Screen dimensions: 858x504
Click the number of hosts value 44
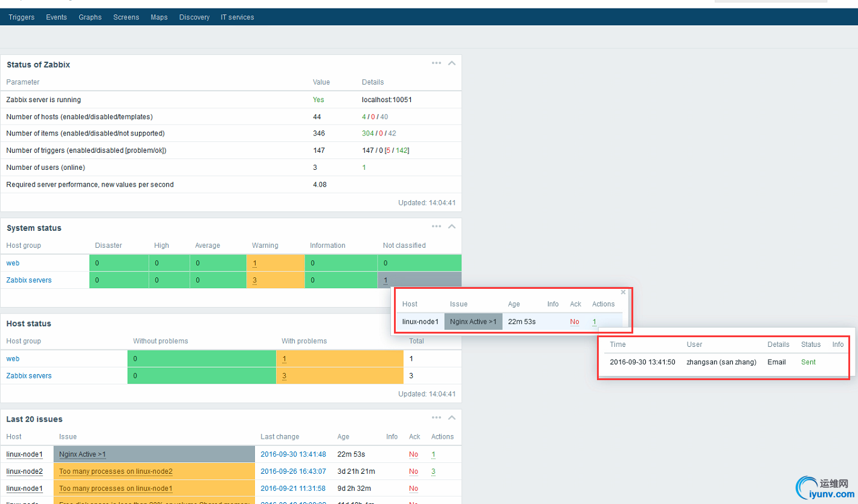(317, 117)
